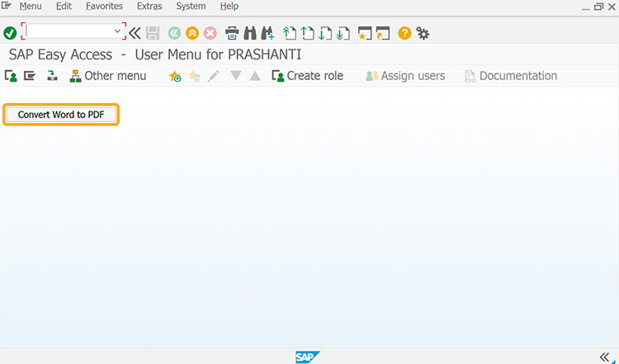
Task: Click the Create role button
Action: [308, 75]
